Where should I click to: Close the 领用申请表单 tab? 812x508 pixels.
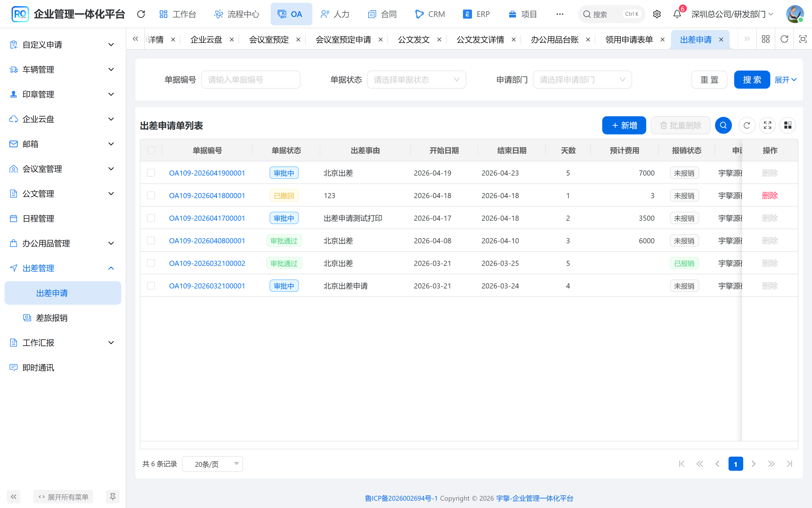click(663, 40)
